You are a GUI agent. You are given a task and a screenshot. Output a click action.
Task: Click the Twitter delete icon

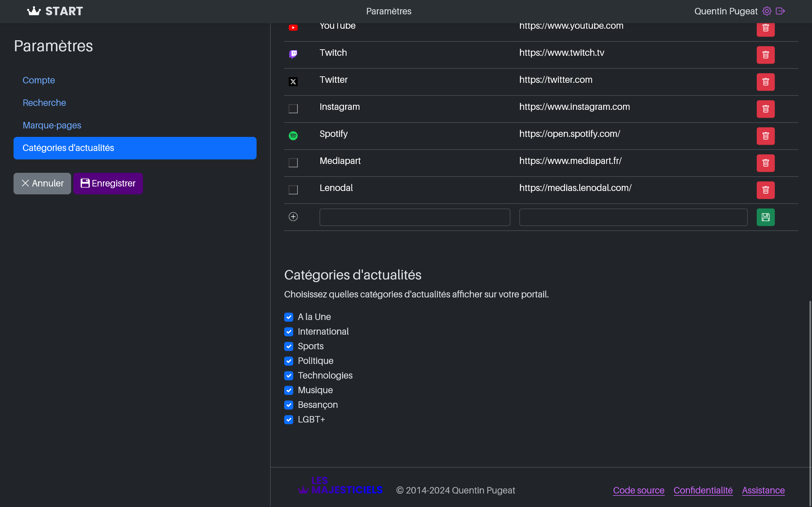click(765, 82)
